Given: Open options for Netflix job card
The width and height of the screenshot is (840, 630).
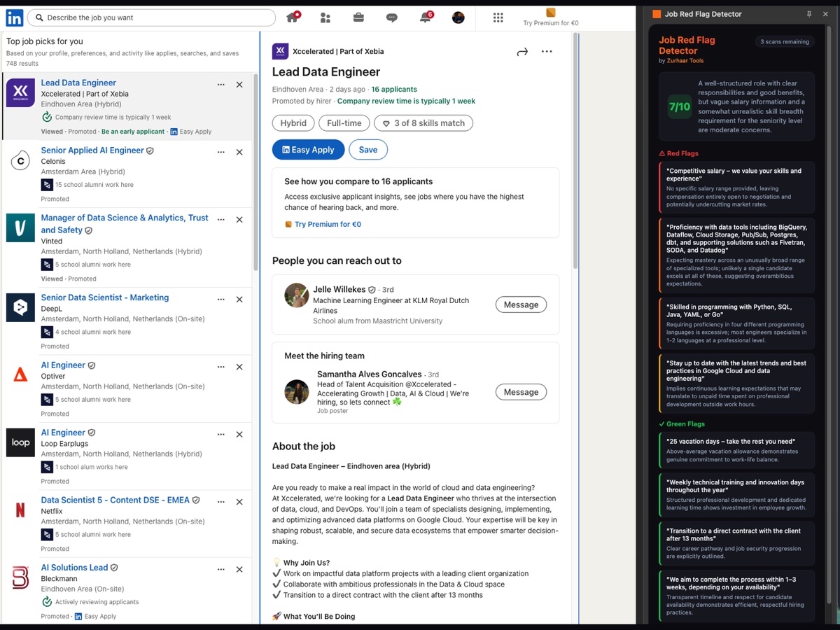Looking at the screenshot, I should tap(221, 502).
